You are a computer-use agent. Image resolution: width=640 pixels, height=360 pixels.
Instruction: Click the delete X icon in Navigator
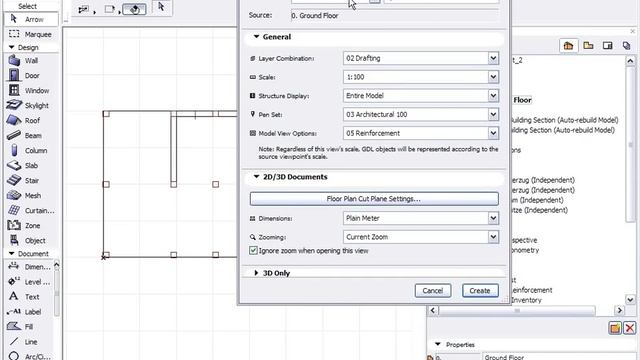630,328
